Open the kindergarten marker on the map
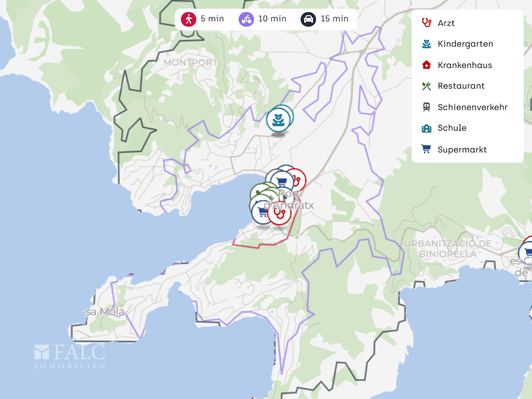Image resolution: width=532 pixels, height=399 pixels. [279, 120]
